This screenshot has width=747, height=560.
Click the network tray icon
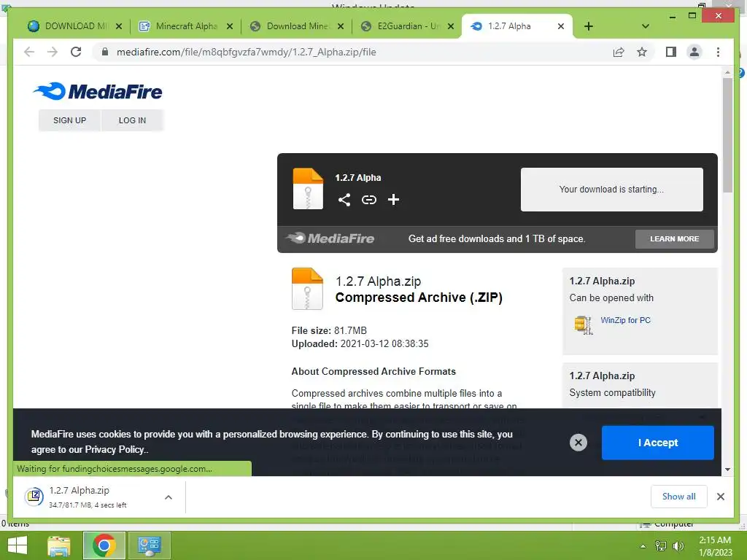[661, 546]
